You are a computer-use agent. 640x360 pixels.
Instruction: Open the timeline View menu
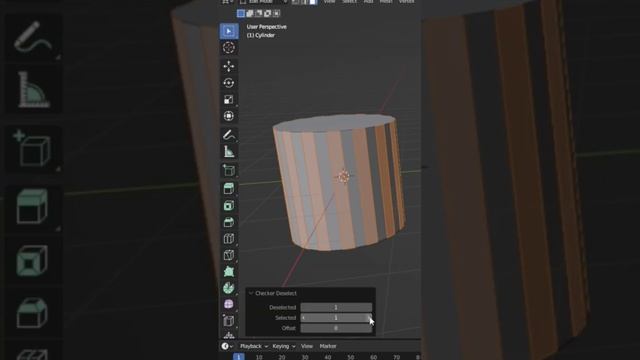pyautogui.click(x=307, y=346)
